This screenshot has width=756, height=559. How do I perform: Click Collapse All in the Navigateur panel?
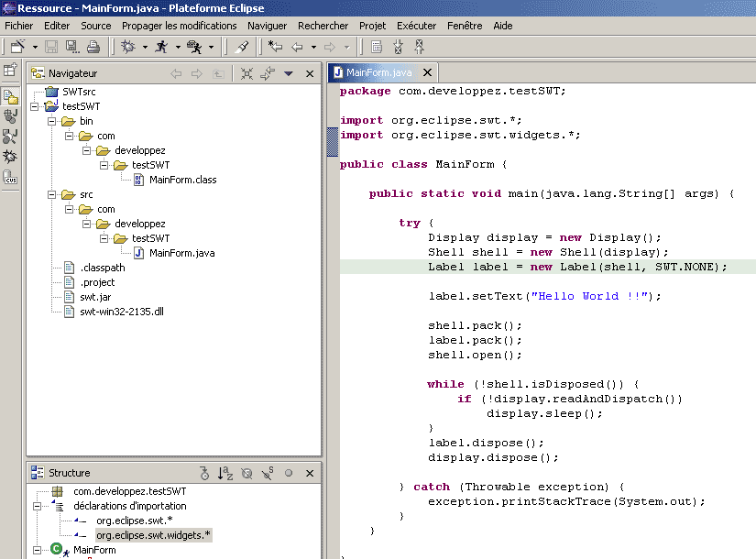tap(247, 73)
